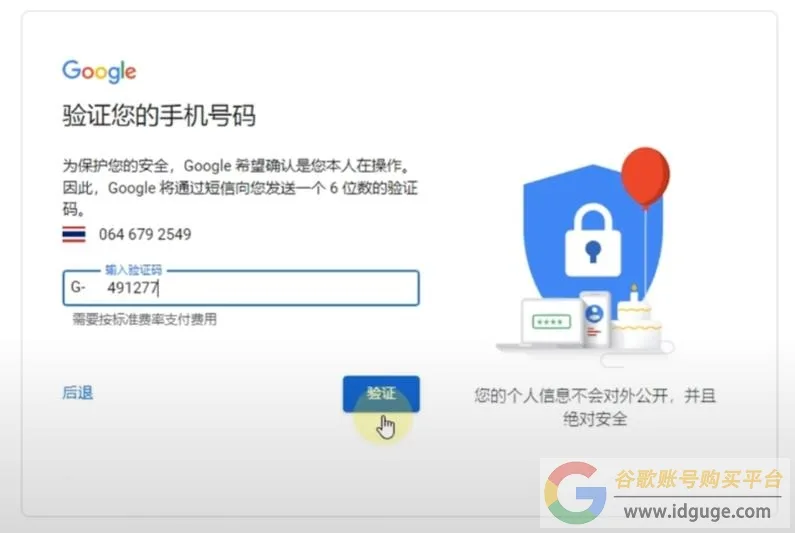Screen dimensions: 795x533
Task: Click the Google logo at top
Action: point(99,71)
